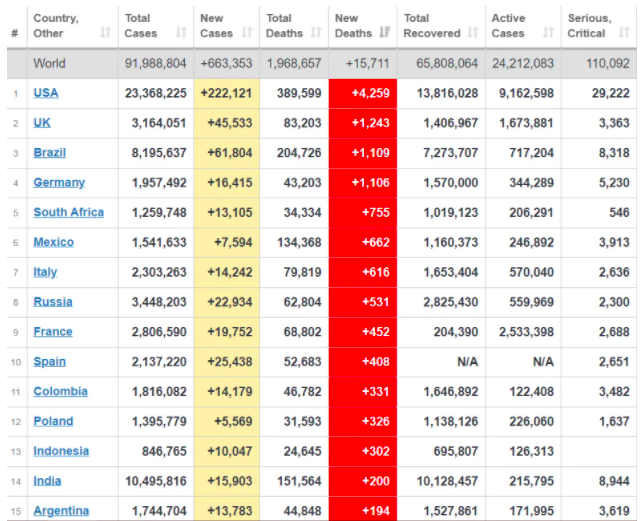Click World active cases 24,212,083

(523, 63)
